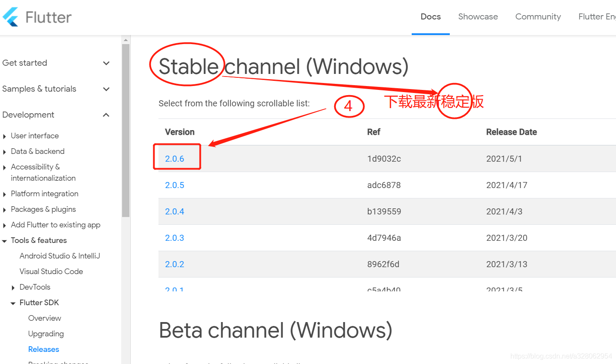Click the User interface tree item
Viewport: 616px width, 364px height.
[x=35, y=136]
